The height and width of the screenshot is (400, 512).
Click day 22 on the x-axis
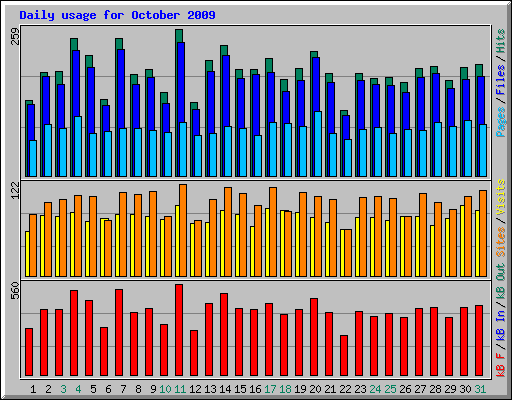pyautogui.click(x=345, y=389)
